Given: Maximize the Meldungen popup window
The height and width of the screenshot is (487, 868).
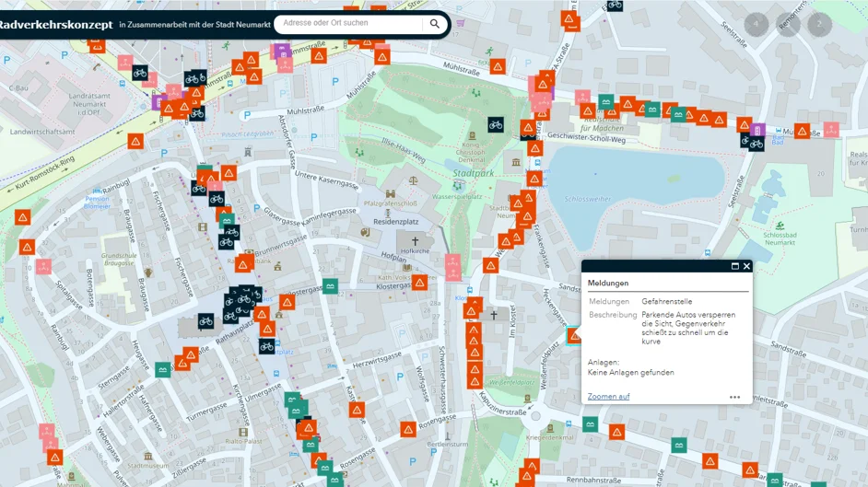Looking at the screenshot, I should click(734, 266).
